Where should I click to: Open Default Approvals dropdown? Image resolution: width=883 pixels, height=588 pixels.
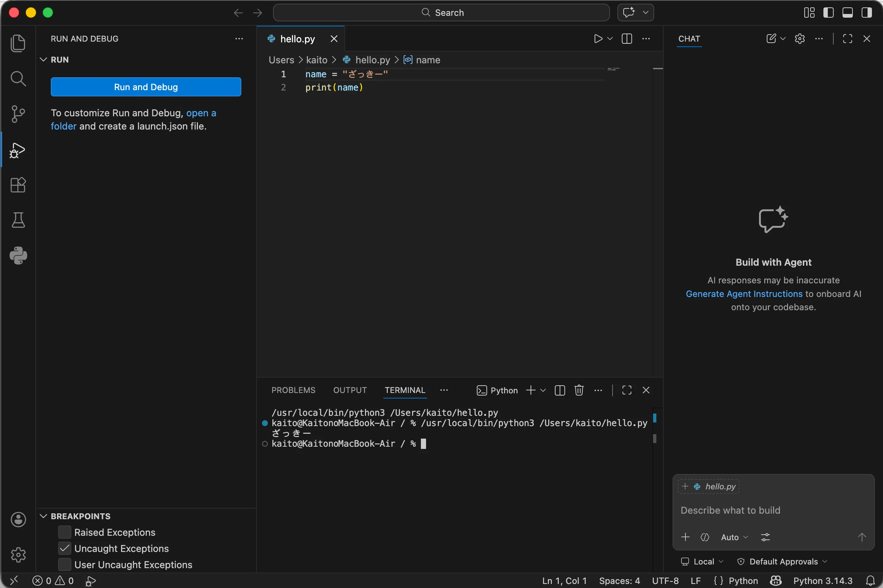[782, 562]
